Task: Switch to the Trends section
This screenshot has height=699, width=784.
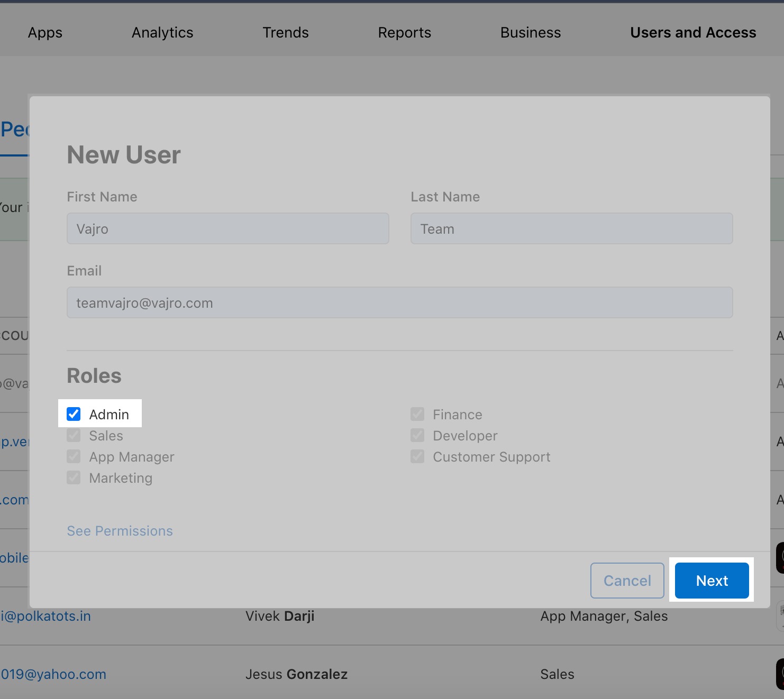Action: click(x=286, y=33)
